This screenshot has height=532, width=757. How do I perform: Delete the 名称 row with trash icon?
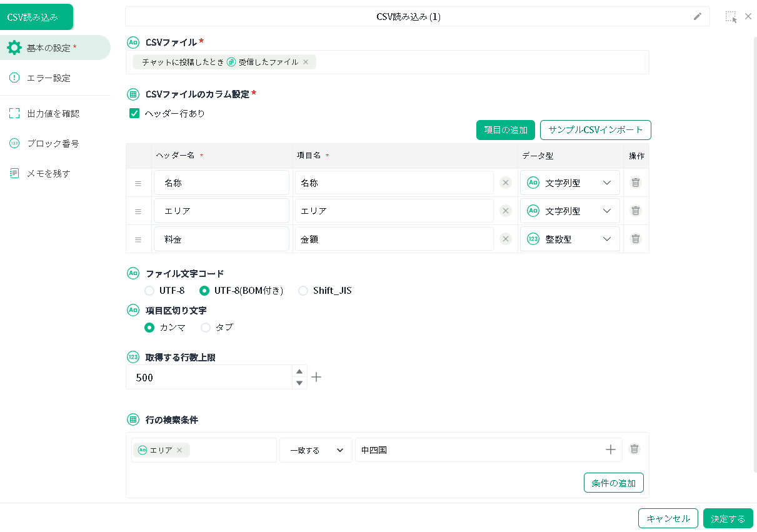(636, 183)
